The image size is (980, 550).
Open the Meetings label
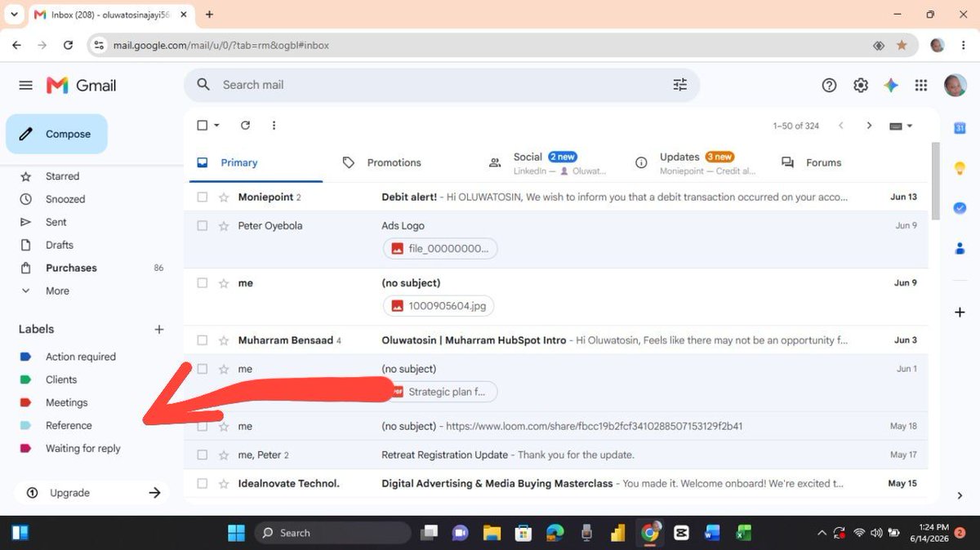[66, 402]
